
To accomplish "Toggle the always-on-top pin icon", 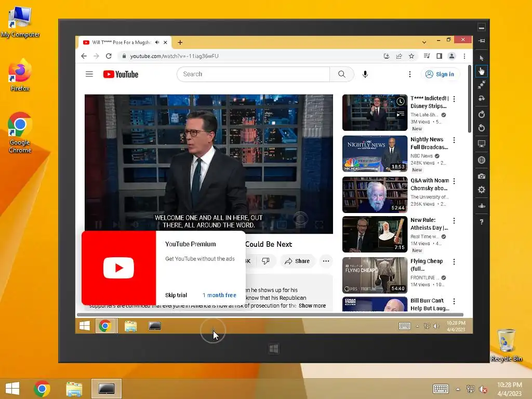I will click(482, 41).
